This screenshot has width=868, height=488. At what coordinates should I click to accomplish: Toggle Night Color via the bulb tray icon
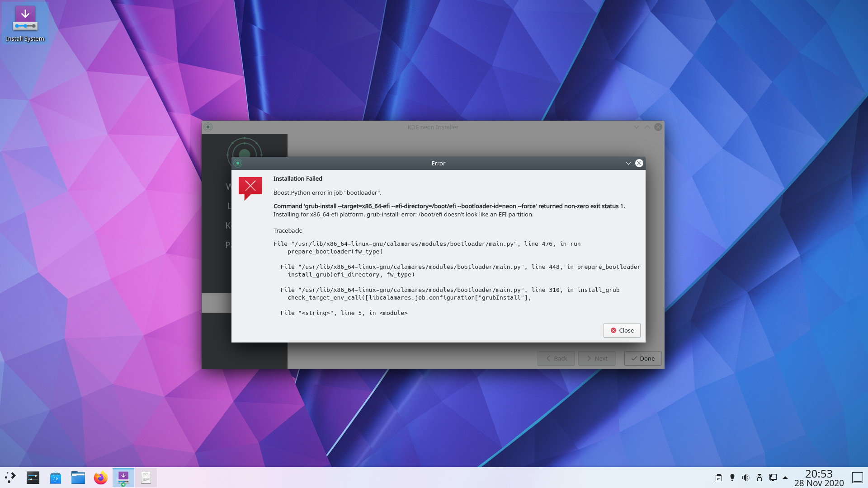pyautogui.click(x=732, y=477)
